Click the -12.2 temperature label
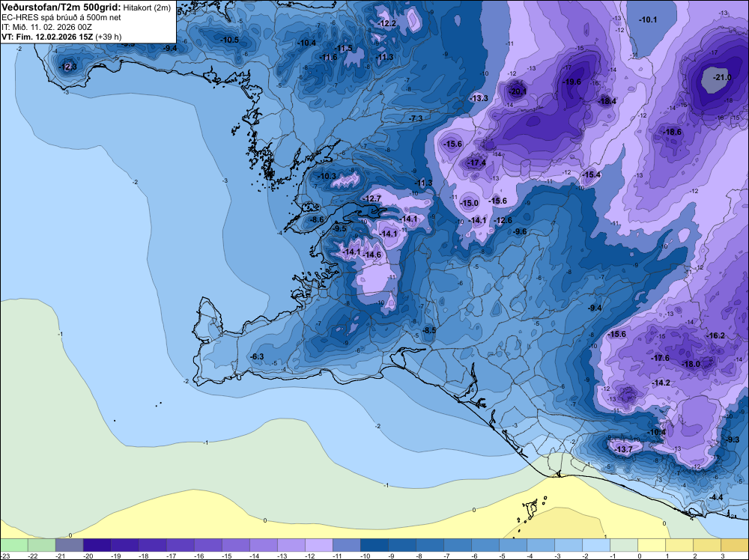Image resolution: width=749 pixels, height=560 pixels. coord(387,23)
